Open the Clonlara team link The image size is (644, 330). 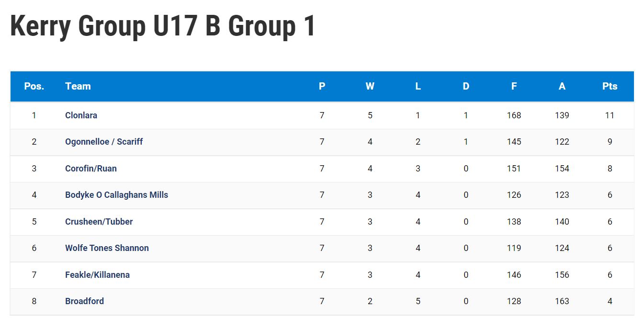click(81, 115)
